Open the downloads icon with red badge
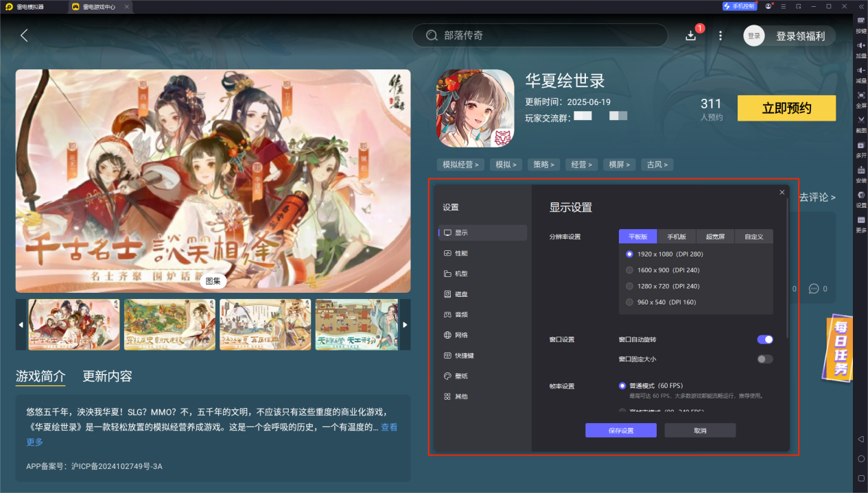This screenshot has width=868, height=493. pyautogui.click(x=691, y=36)
